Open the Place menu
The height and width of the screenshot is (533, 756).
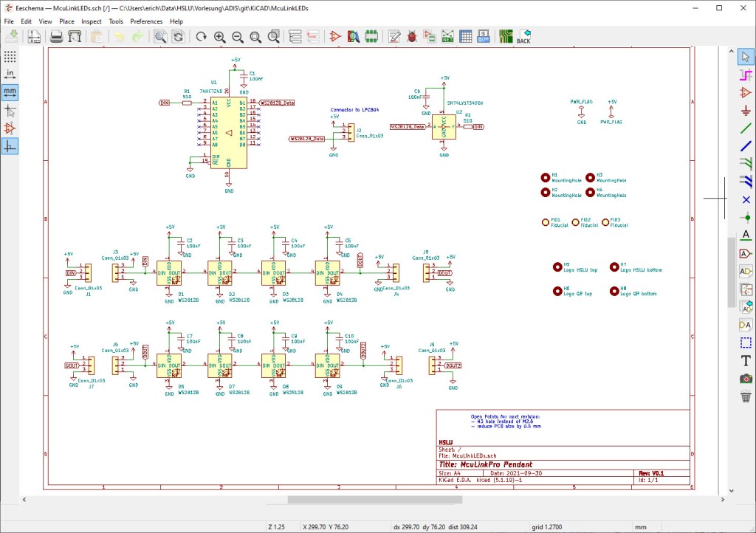[x=66, y=21]
